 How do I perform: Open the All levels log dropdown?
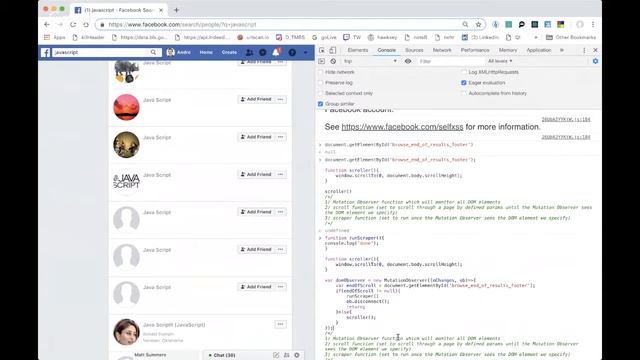(x=500, y=61)
